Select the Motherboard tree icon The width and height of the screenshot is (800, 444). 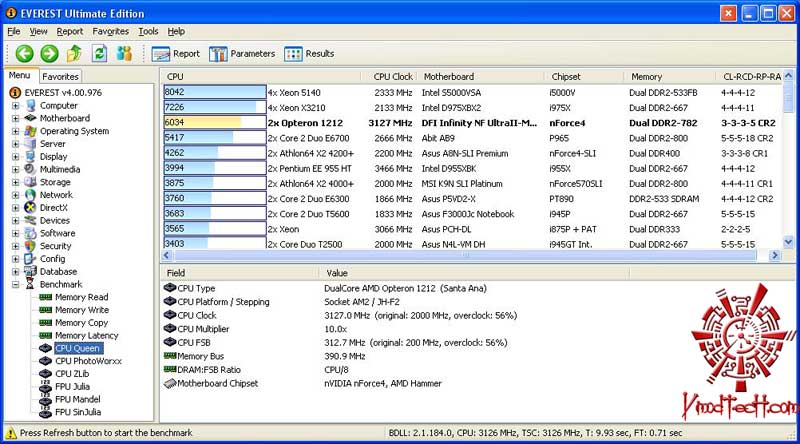[31, 118]
